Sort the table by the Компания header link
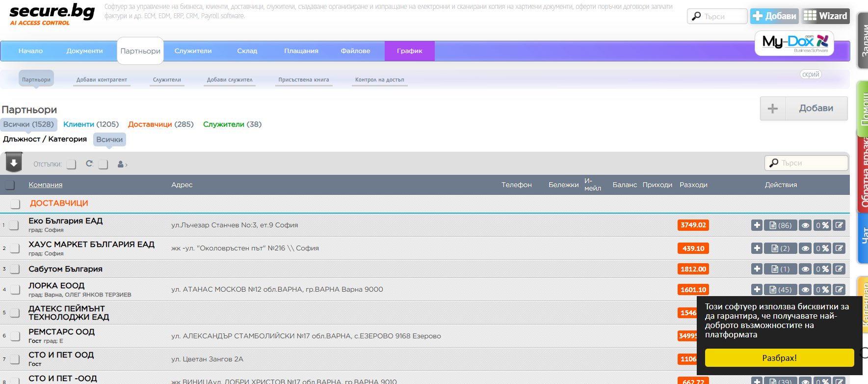 coord(45,185)
